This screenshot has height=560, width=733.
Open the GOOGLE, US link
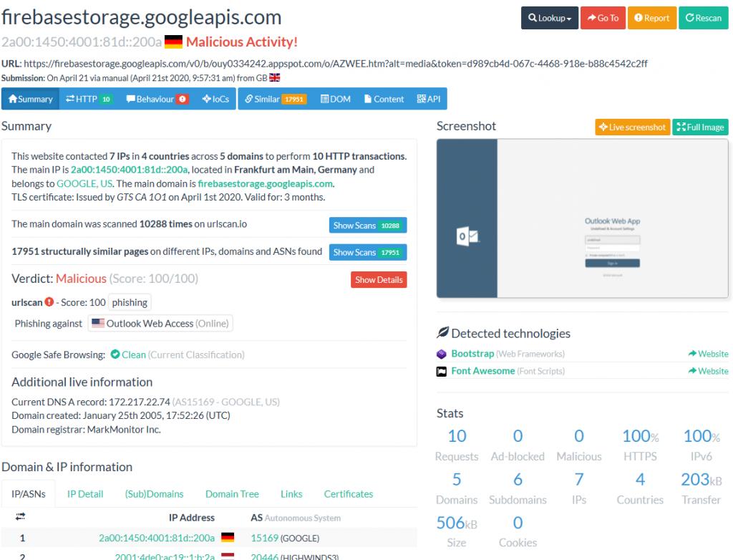[x=84, y=183]
